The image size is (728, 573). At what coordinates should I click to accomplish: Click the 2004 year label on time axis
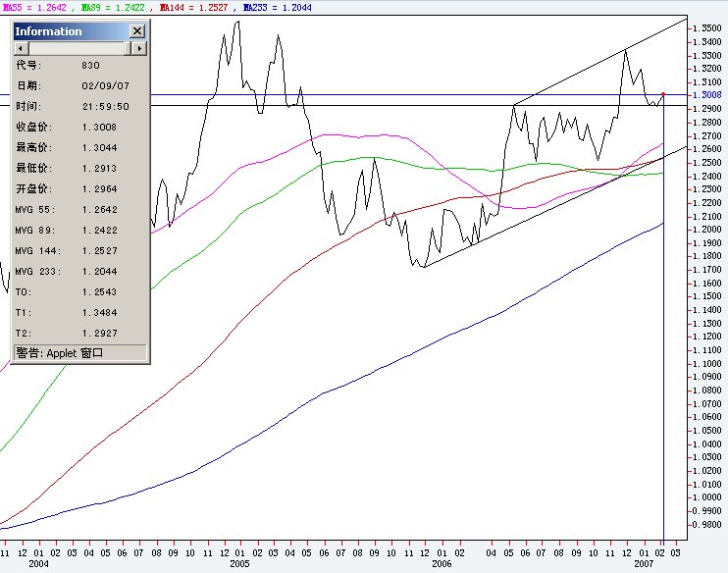[38, 564]
